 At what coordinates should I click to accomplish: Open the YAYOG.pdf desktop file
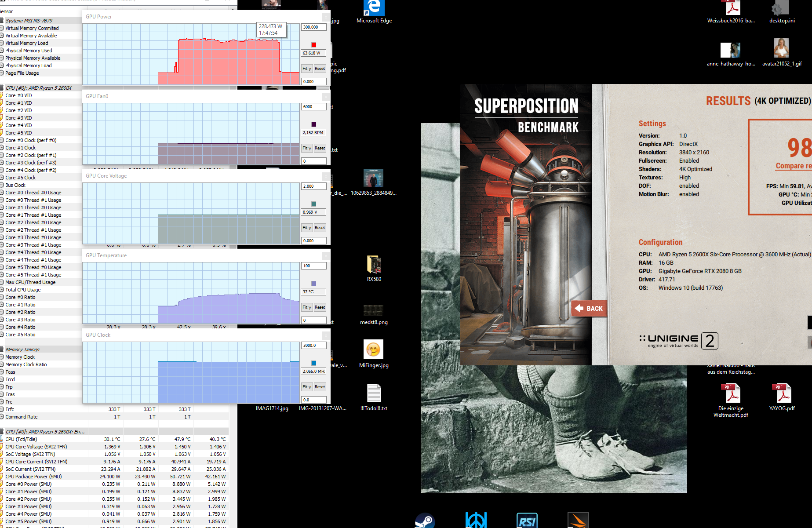(782, 397)
